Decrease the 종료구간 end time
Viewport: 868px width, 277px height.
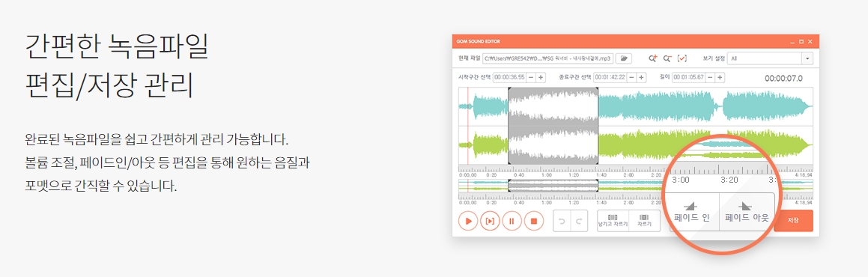[631, 77]
